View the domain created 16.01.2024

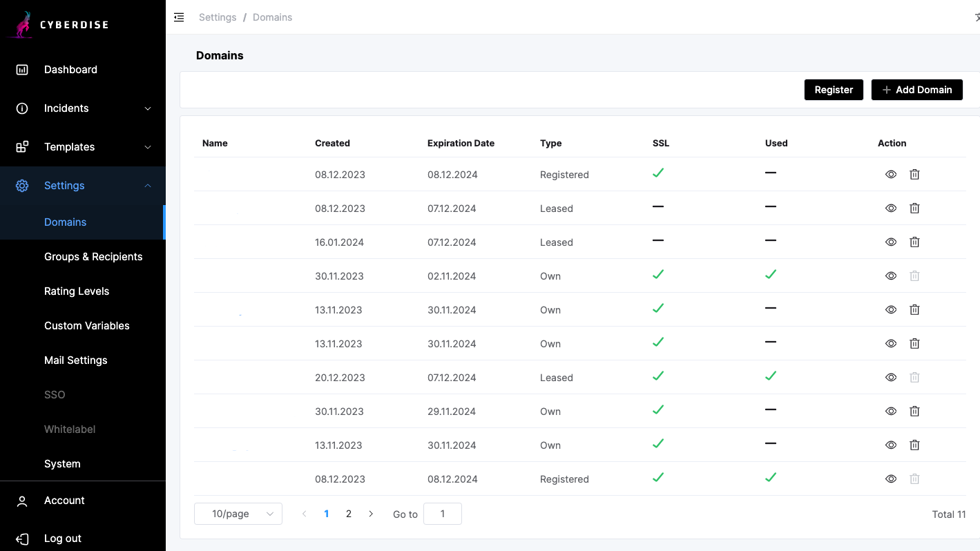(x=891, y=242)
